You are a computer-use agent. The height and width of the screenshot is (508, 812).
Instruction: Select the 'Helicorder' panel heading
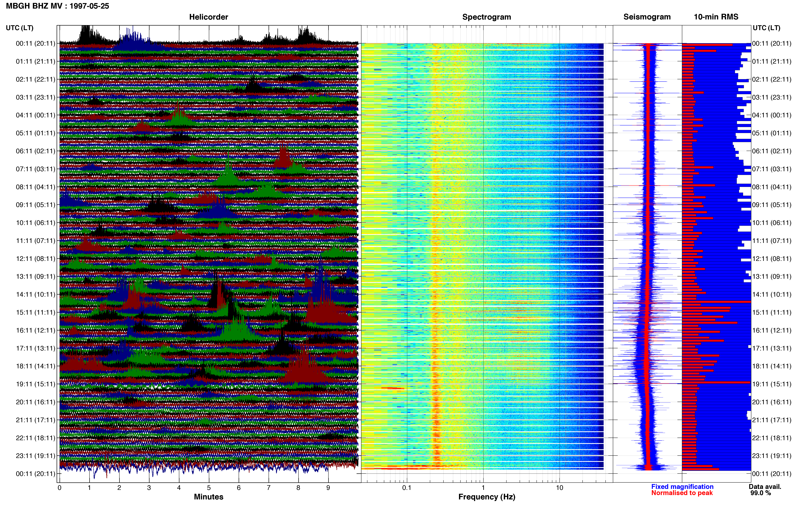pyautogui.click(x=209, y=17)
